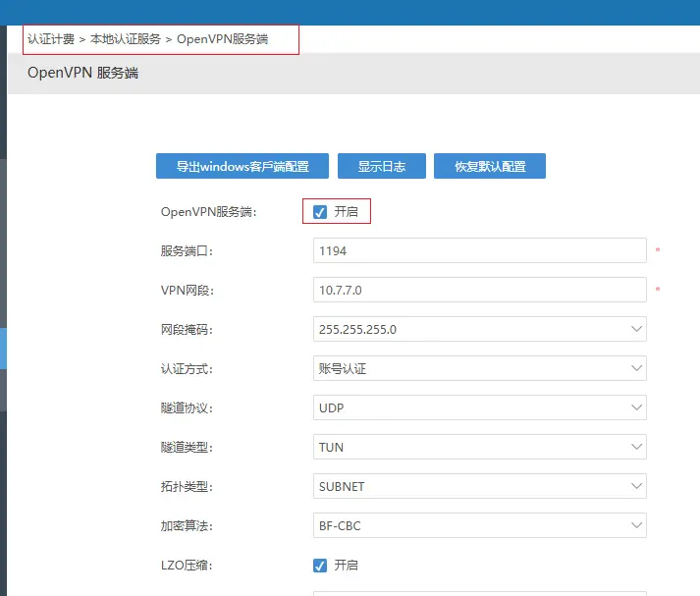
Task: Click the partially visible field below LZO压缩
Action: click(479, 592)
